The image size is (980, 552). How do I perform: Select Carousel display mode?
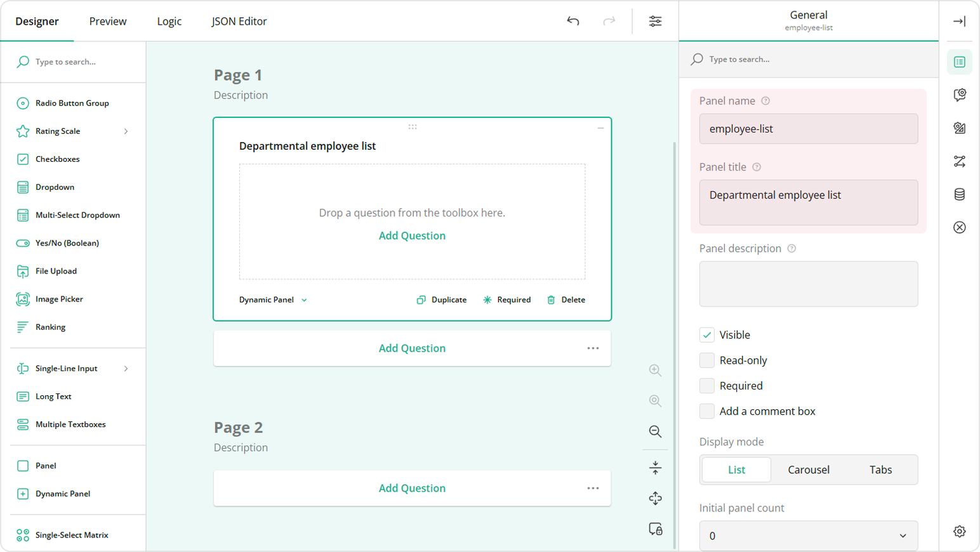point(808,470)
